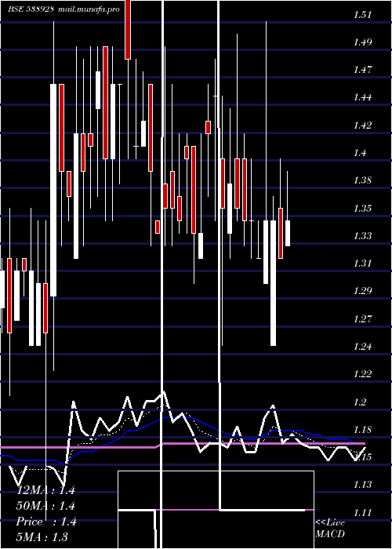The image size is (392, 549).
Task: Choose the 1.18 price axis label
Action: click(x=362, y=430)
